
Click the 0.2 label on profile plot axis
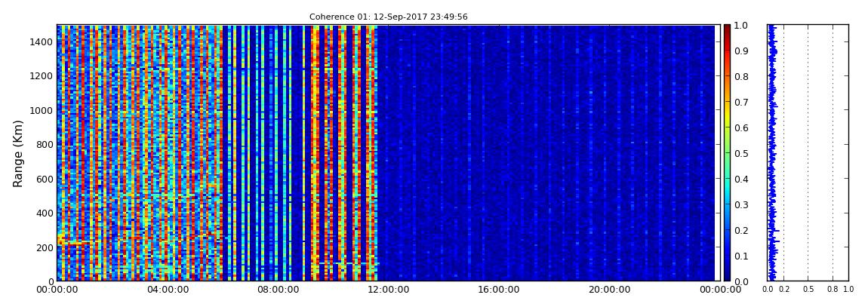pos(783,290)
